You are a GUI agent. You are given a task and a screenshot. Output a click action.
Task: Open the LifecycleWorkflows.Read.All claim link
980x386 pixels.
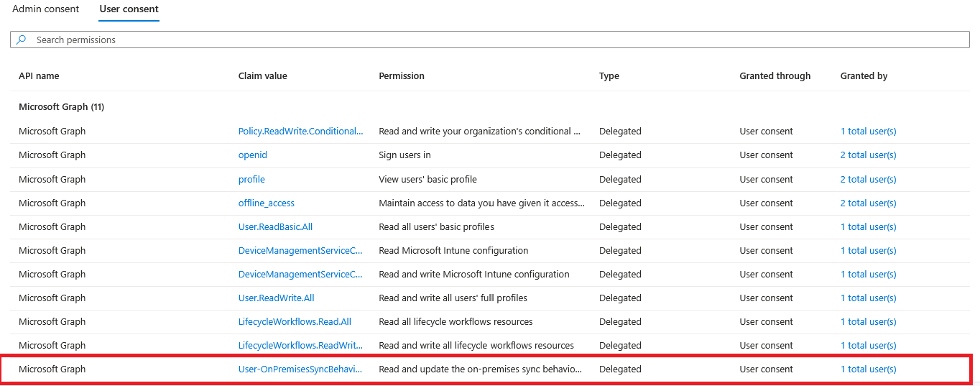pos(295,322)
